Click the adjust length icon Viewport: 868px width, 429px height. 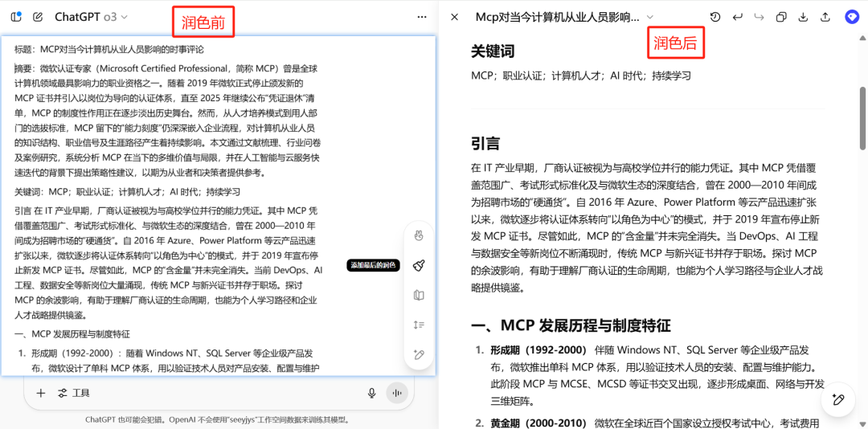pyautogui.click(x=419, y=325)
